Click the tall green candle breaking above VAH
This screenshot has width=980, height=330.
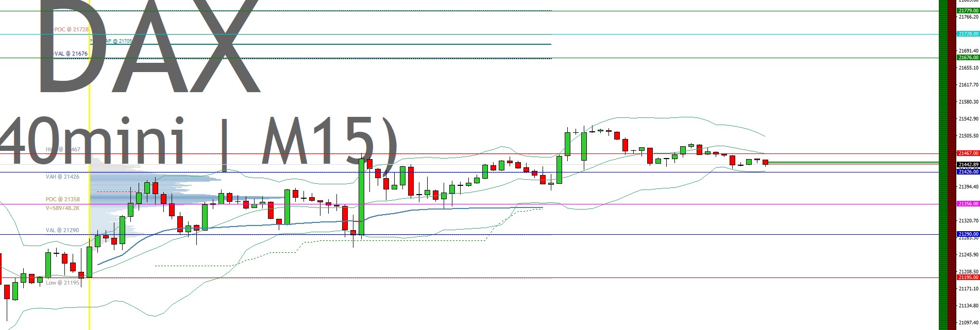[x=362, y=197]
